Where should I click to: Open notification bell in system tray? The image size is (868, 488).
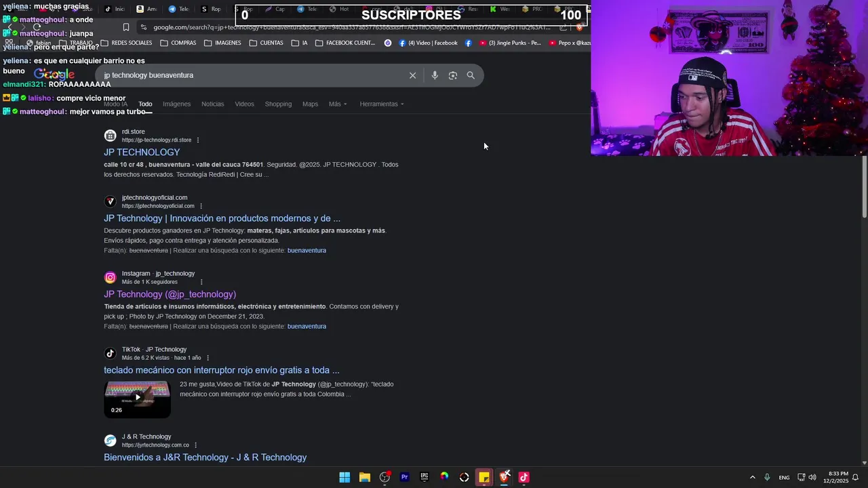tap(855, 477)
